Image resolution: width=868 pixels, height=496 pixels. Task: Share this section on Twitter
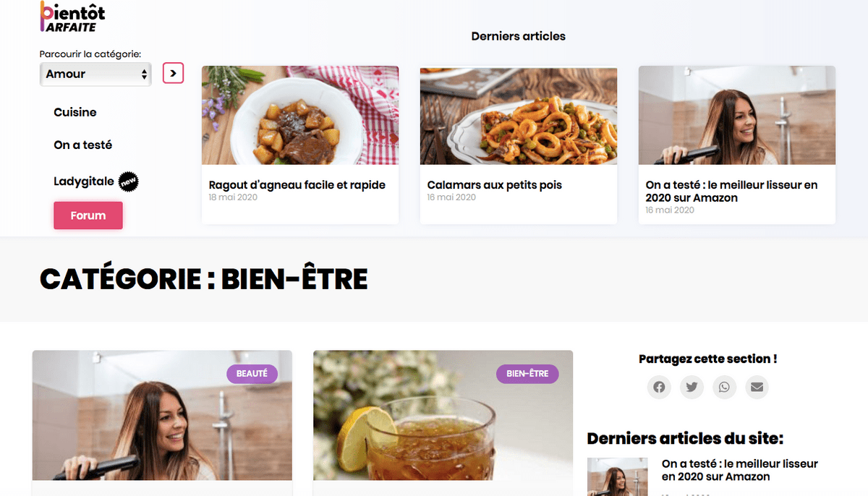tap(692, 387)
